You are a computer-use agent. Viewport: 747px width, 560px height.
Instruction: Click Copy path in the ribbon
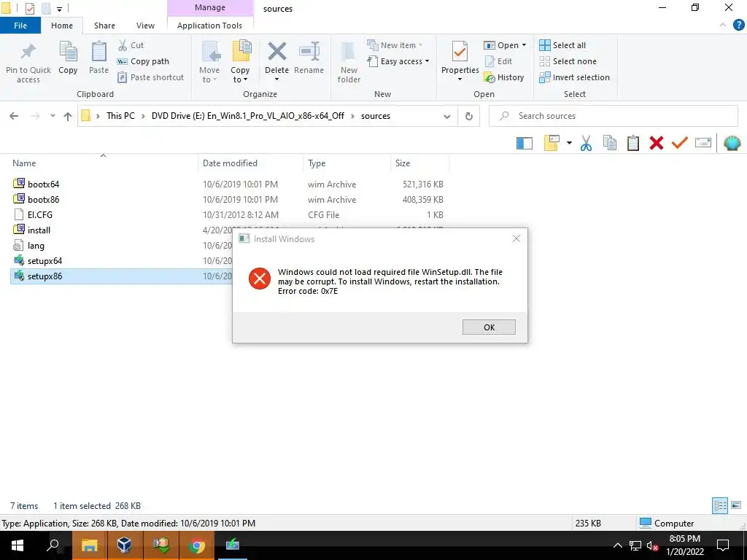144,61
